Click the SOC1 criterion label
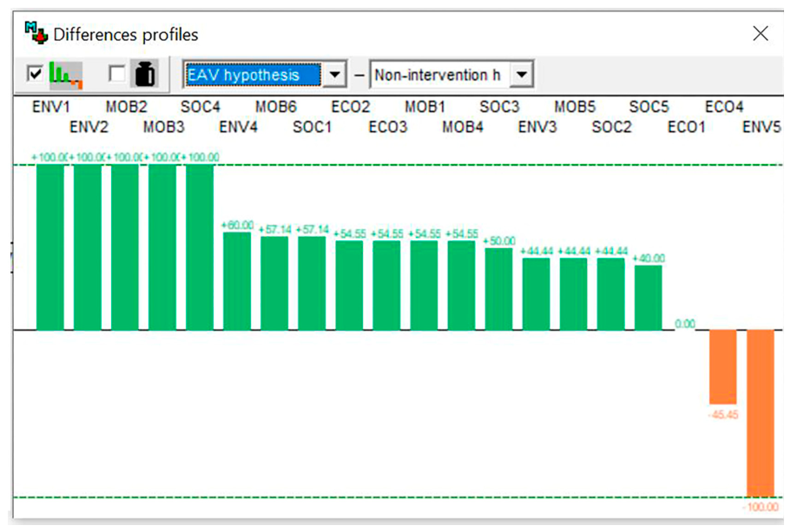This screenshot has height=532, width=791. pyautogui.click(x=313, y=127)
